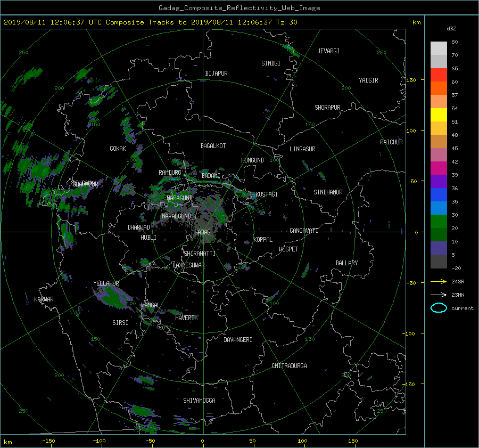The width and height of the screenshot is (479, 448).
Task: Pick the blue 35 dBZ color swatch
Action: click(x=439, y=195)
